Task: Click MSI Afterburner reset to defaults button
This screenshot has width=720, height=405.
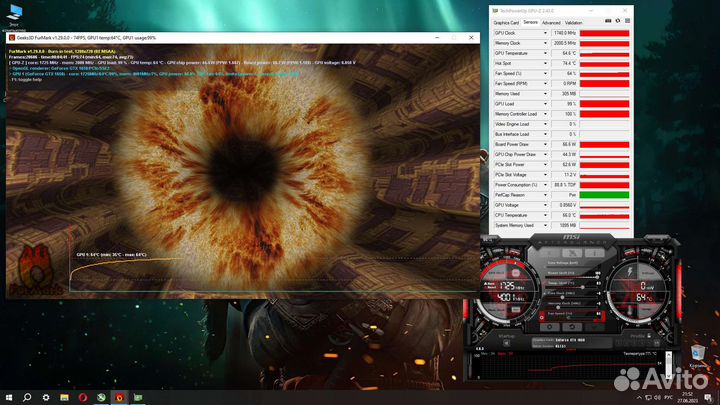Action: (x=572, y=327)
